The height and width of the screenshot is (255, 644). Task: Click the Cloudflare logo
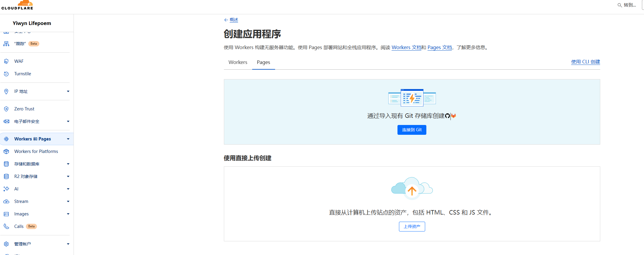(x=17, y=5)
